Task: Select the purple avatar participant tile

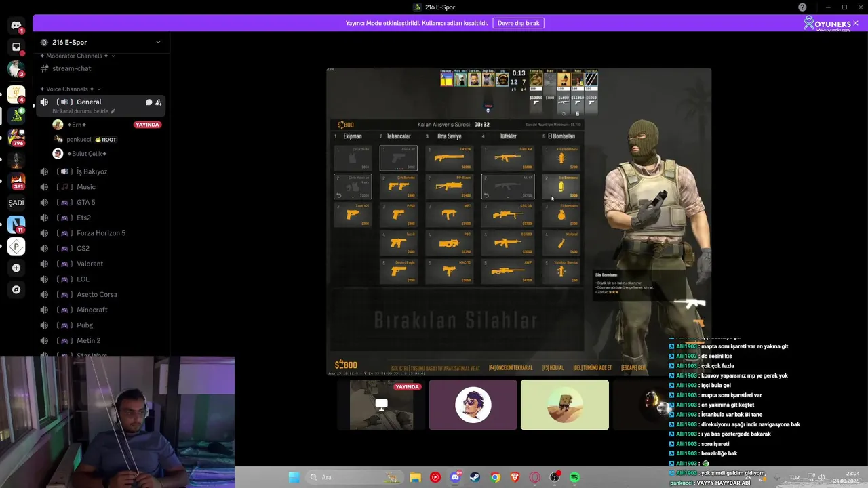Action: pos(473,405)
